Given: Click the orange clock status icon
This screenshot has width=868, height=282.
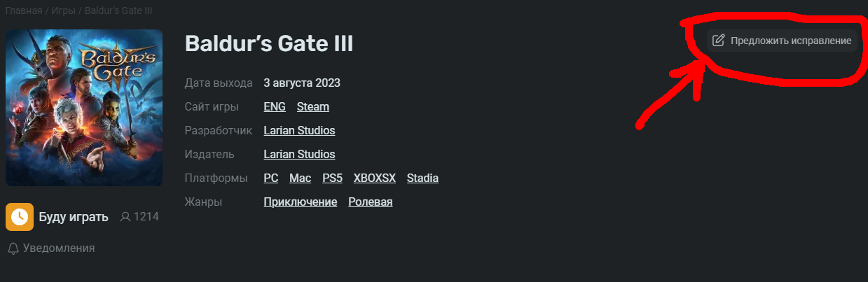Looking at the screenshot, I should point(20,217).
